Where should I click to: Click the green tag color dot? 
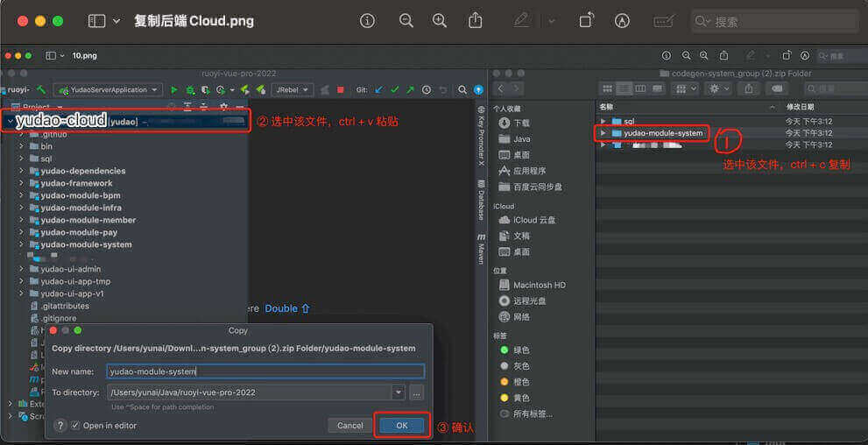tap(504, 350)
